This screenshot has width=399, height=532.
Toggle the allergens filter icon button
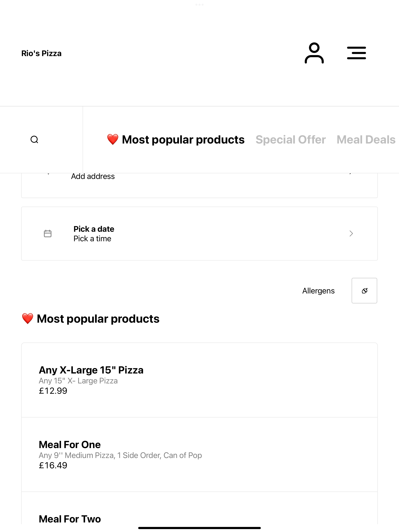coord(364,291)
